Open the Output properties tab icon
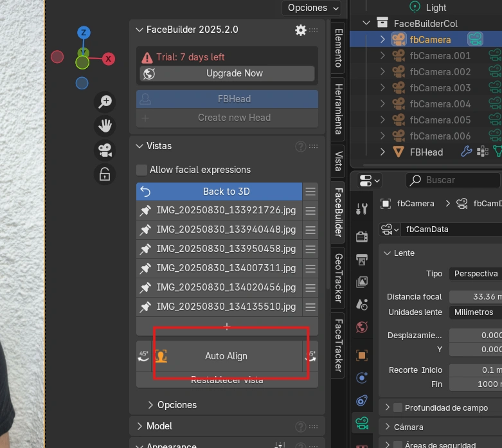 point(362,260)
